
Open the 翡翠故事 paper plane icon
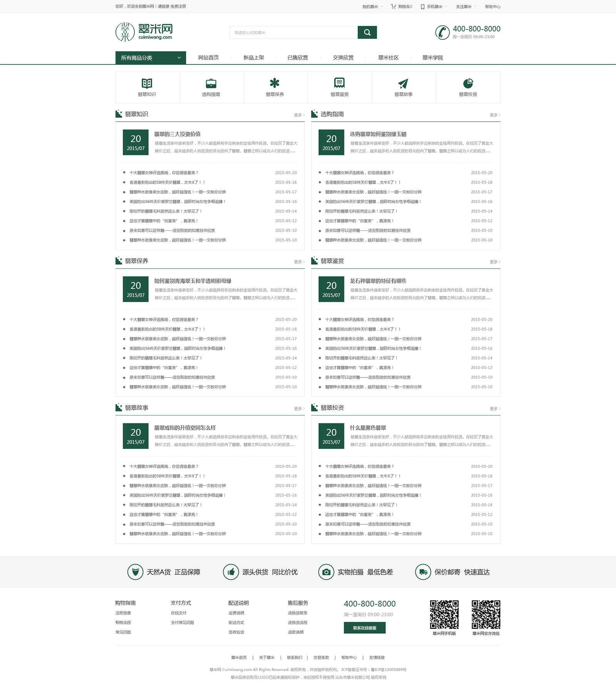click(x=403, y=83)
